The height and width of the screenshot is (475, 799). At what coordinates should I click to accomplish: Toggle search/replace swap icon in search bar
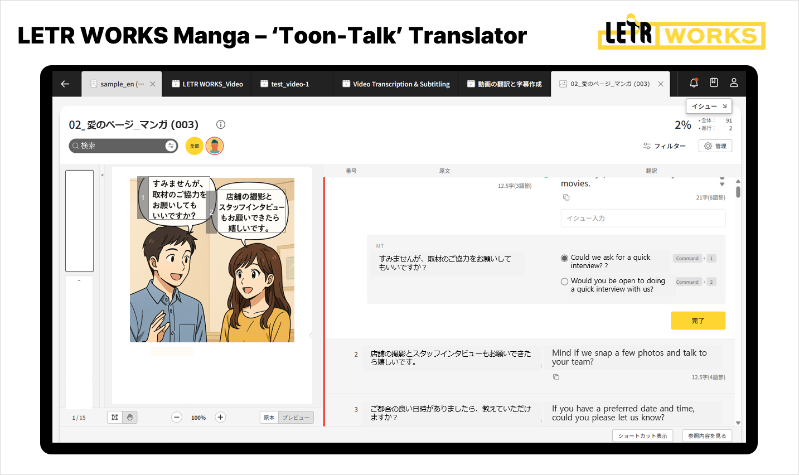click(x=171, y=146)
